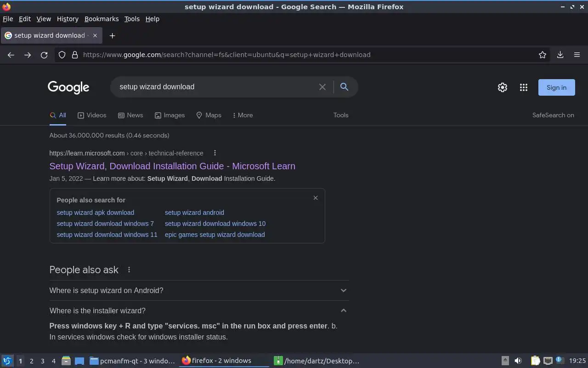Viewport: 588px width, 368px height.
Task: Click into the Google search input field
Action: click(x=216, y=87)
